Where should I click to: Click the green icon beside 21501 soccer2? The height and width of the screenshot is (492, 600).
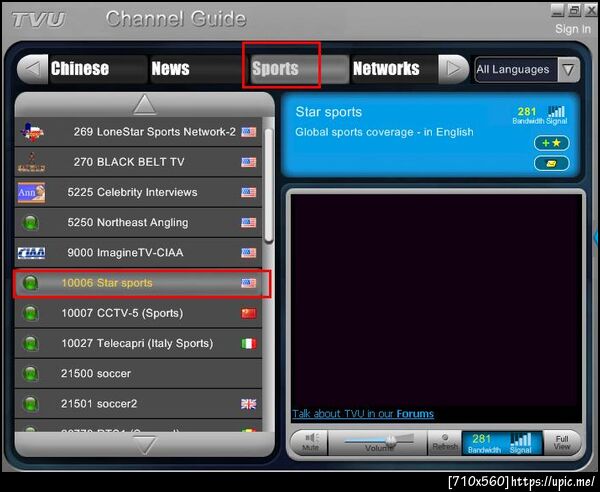coord(31,404)
